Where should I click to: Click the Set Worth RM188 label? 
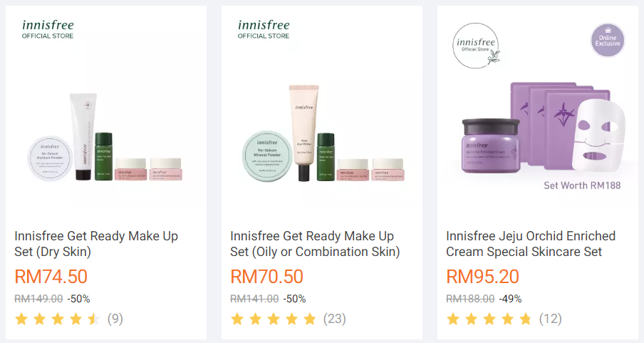582,185
